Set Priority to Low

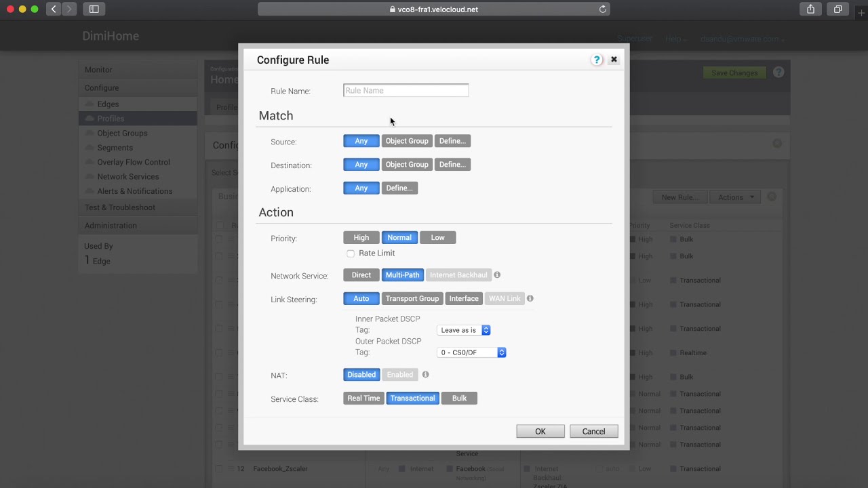(437, 238)
